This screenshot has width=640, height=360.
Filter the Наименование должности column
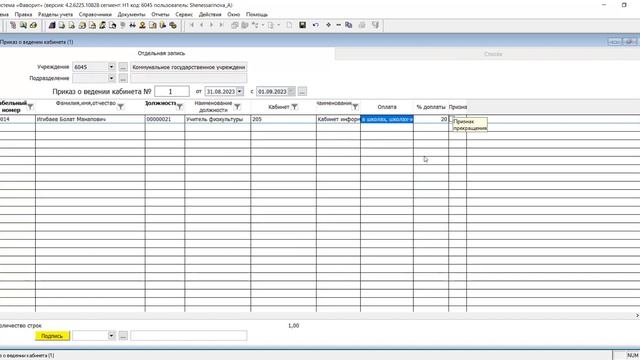pyautogui.click(x=237, y=107)
